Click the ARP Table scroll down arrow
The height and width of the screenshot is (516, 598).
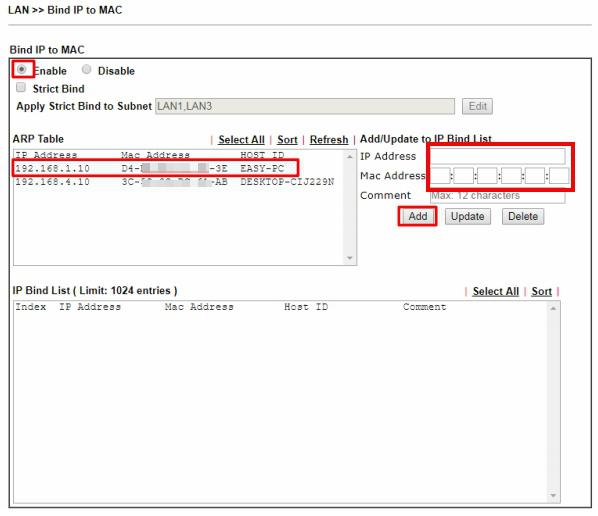[350, 258]
